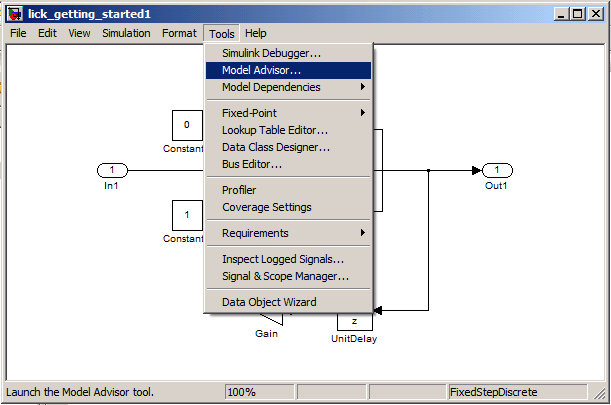Click the Simulation menu in the menu bar
611x405 pixels.
tap(126, 34)
